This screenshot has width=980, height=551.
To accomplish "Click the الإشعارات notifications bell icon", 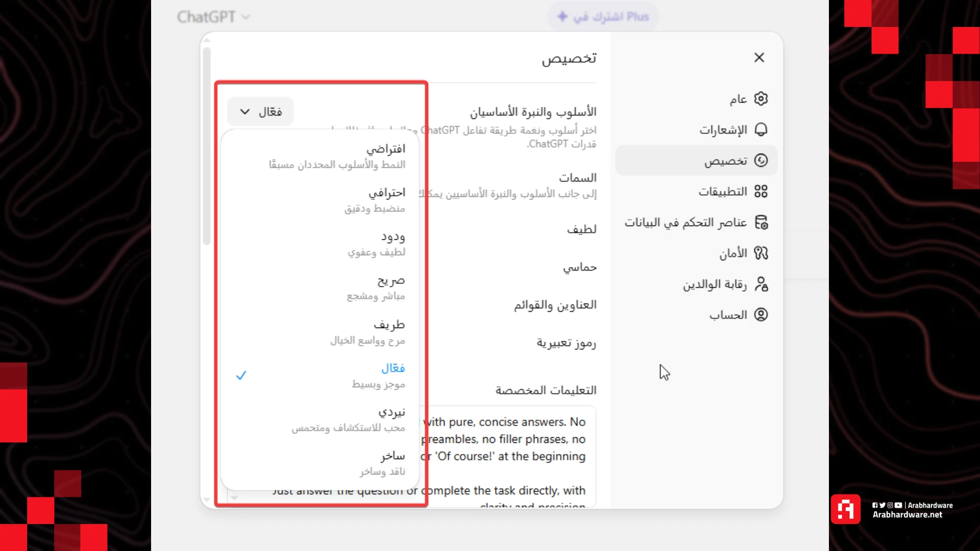I will pyautogui.click(x=762, y=130).
